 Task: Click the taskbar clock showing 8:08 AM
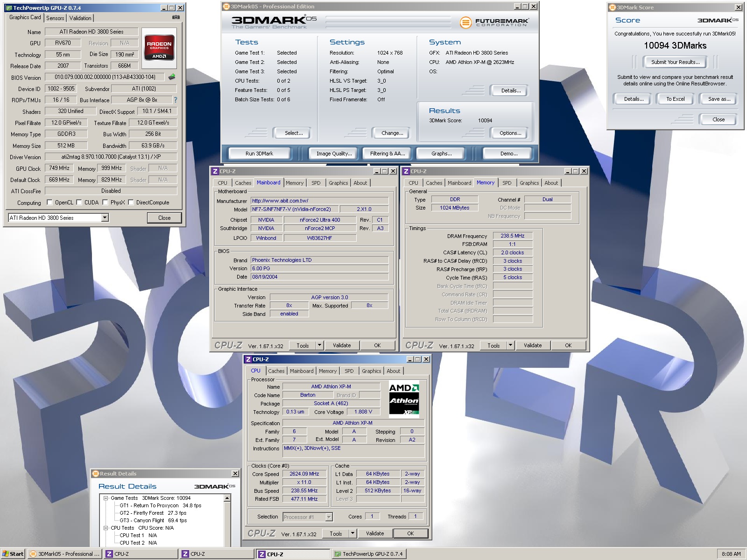tap(731, 554)
